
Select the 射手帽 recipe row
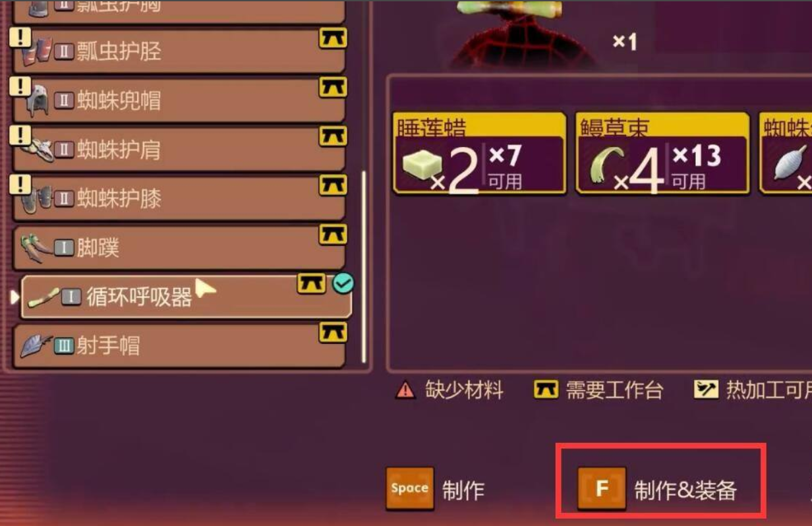coord(179,345)
